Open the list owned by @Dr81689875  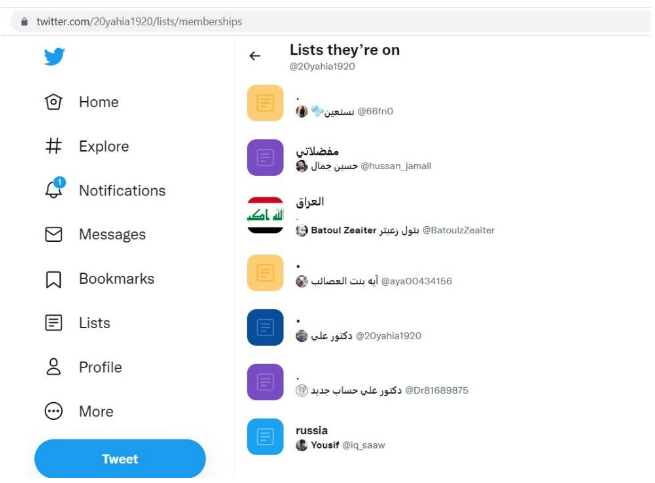(447, 382)
